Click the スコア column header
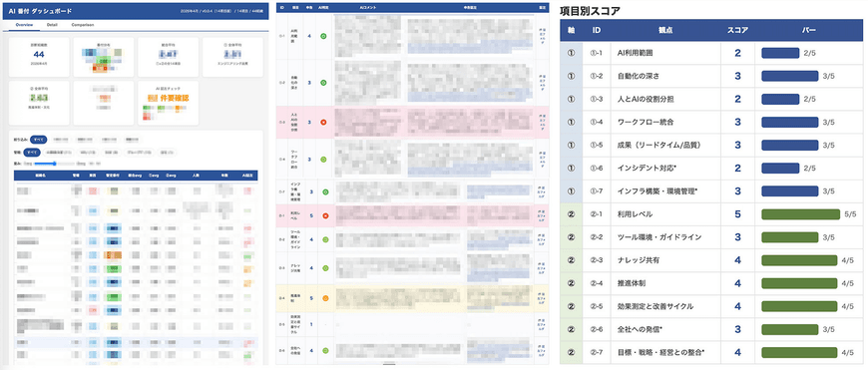868x370 pixels. coord(737,31)
